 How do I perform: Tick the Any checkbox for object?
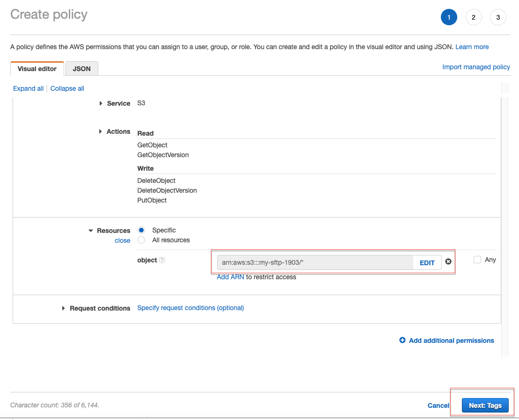tap(477, 260)
